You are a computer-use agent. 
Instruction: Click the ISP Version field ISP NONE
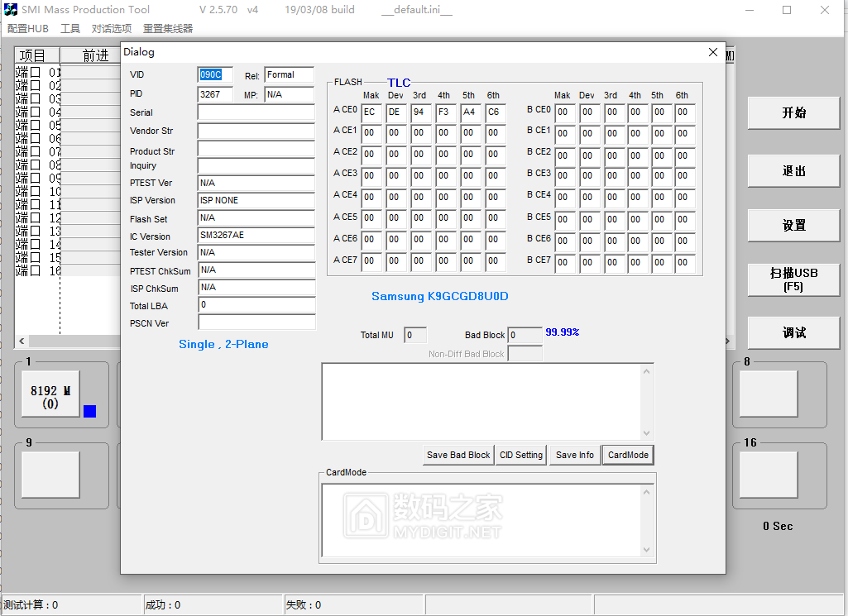click(x=256, y=200)
